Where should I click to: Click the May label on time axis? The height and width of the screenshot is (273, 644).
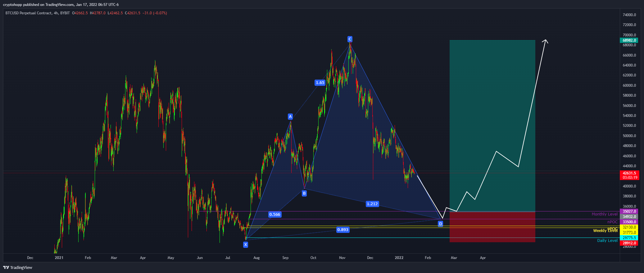coord(171,258)
